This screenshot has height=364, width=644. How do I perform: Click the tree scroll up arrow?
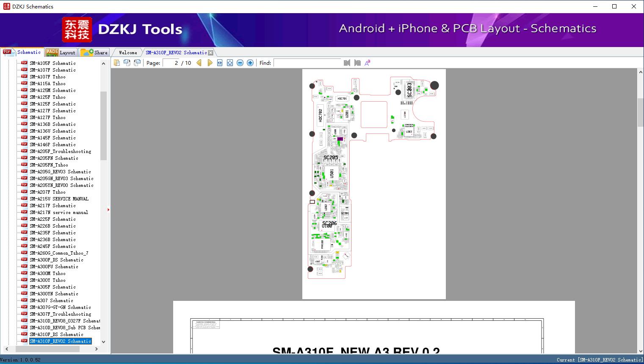coord(103,64)
